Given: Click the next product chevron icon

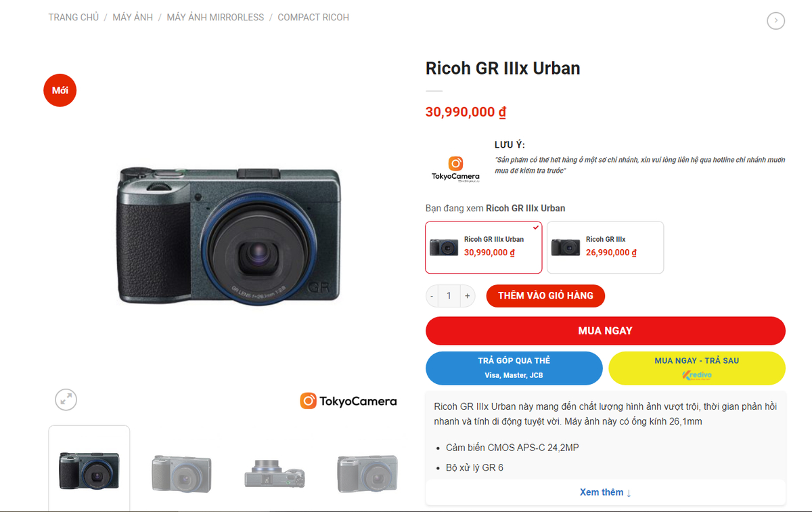Looking at the screenshot, I should pyautogui.click(x=775, y=21).
